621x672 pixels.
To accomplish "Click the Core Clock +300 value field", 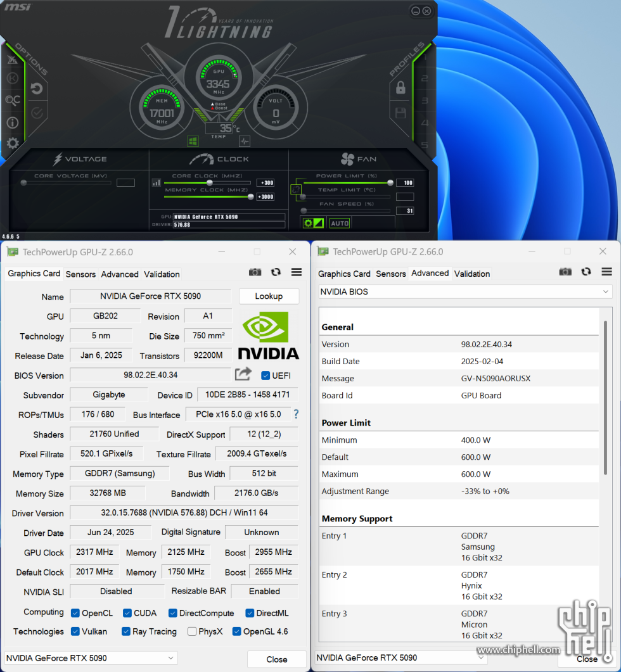I will 266,183.
